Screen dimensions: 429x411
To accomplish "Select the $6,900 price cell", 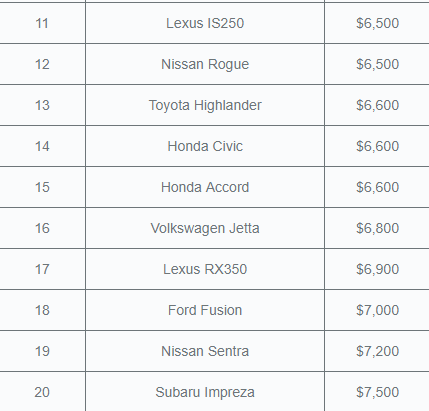I will click(x=377, y=269).
